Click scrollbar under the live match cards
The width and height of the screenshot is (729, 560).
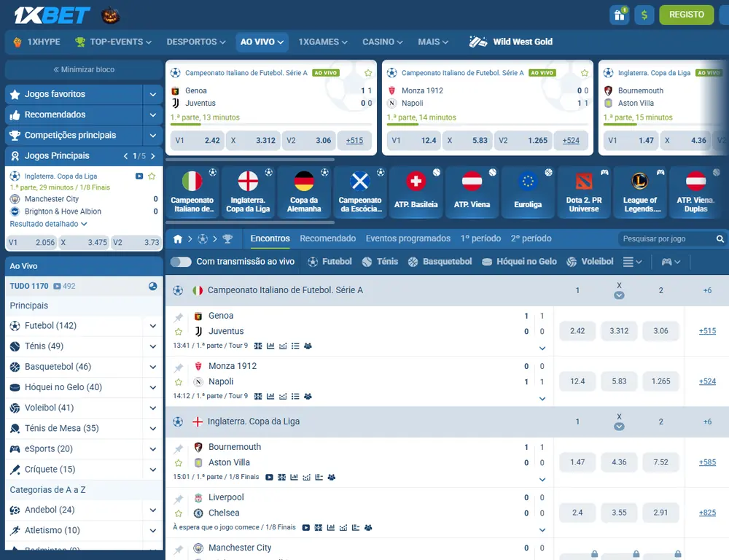(x=250, y=160)
